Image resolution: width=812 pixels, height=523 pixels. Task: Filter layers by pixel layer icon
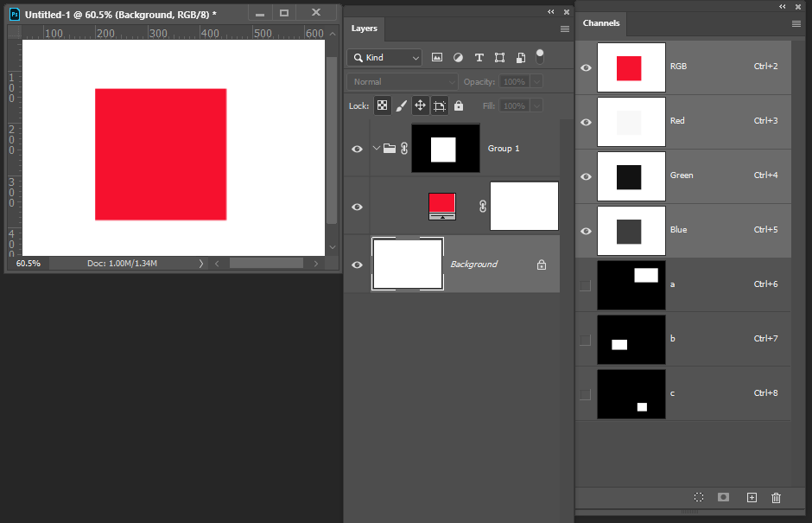437,58
